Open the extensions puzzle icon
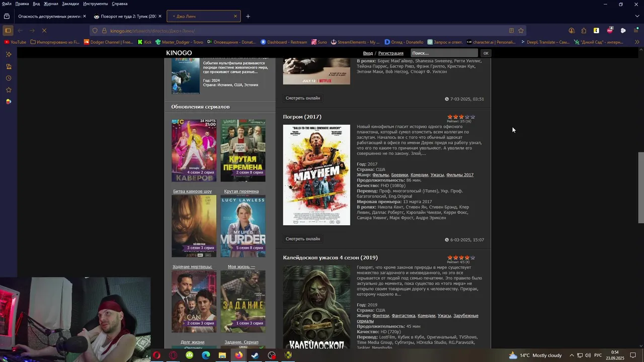 pyautogui.click(x=584, y=31)
